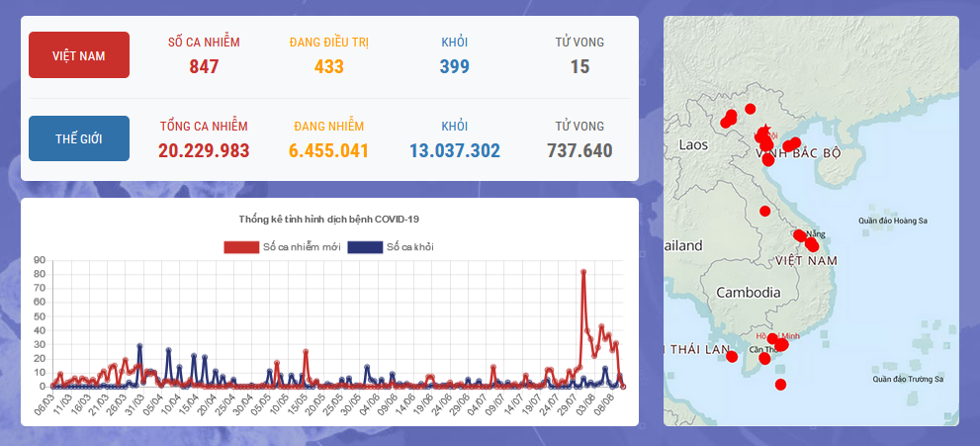Click the red marker next to Cần Thơ

pyautogui.click(x=764, y=359)
